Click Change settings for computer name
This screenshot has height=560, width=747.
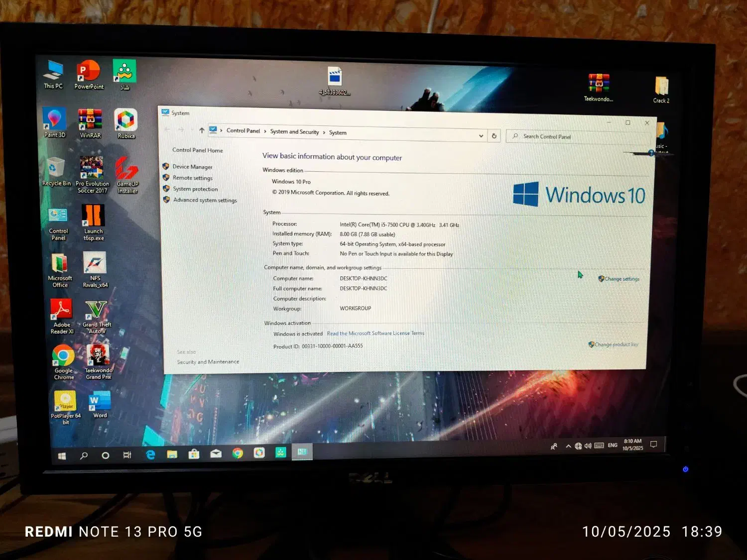click(622, 279)
